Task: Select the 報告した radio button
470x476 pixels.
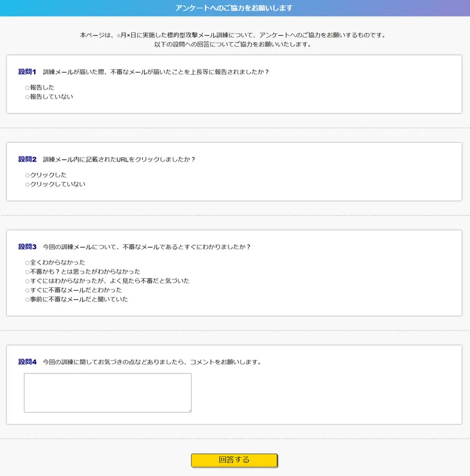Action: coord(27,88)
